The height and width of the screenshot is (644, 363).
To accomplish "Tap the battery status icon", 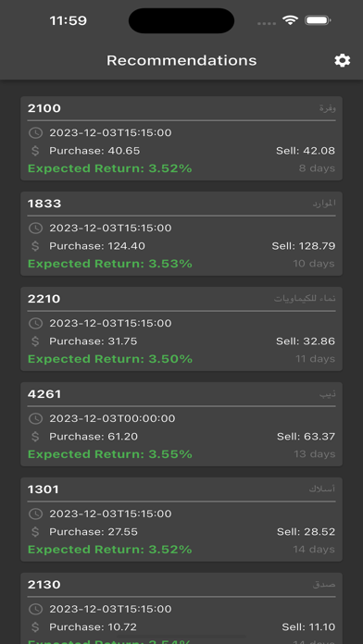I will coord(318,20).
